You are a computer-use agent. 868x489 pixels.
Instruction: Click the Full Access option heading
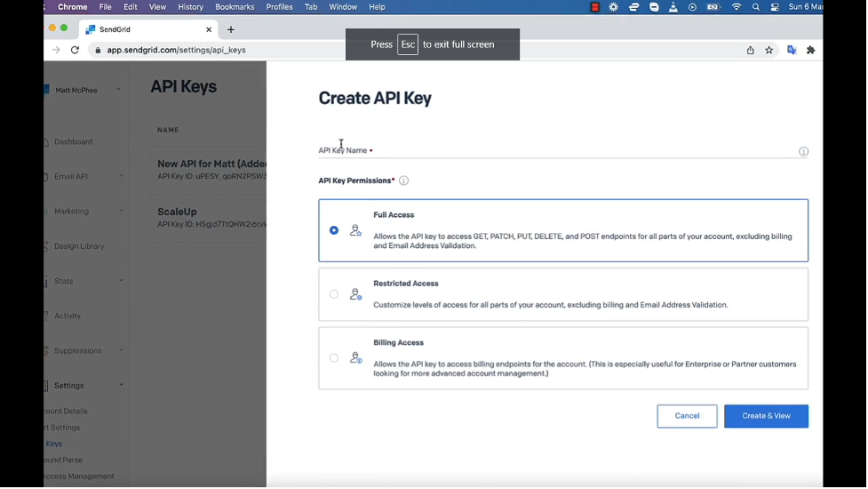pyautogui.click(x=394, y=215)
